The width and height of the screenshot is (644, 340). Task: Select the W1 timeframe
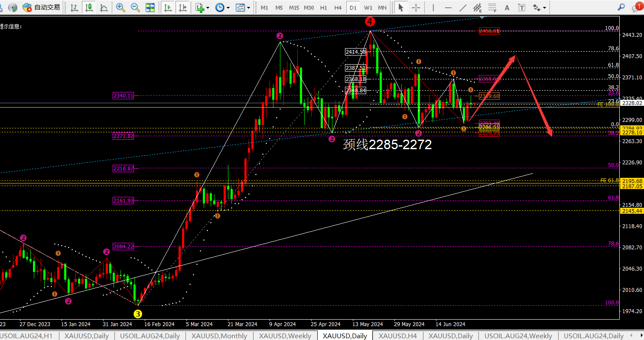coord(368,7)
